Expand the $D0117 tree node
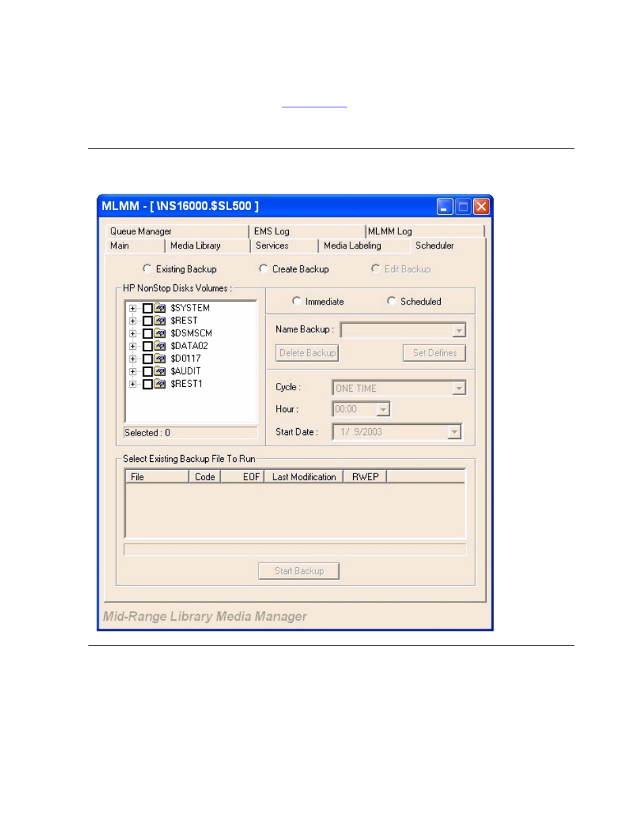644x834 pixels. point(133,359)
